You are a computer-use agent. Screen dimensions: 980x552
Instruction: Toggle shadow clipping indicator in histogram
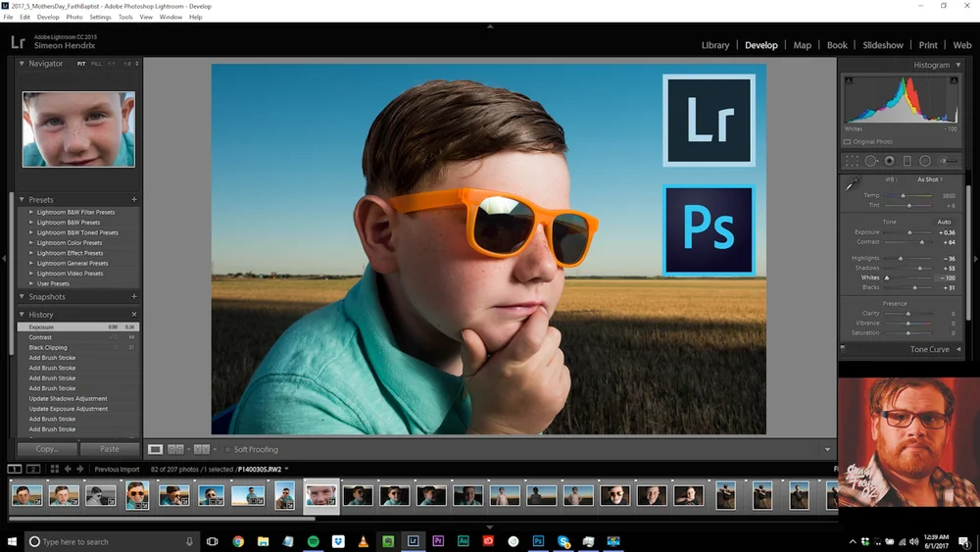pos(849,80)
